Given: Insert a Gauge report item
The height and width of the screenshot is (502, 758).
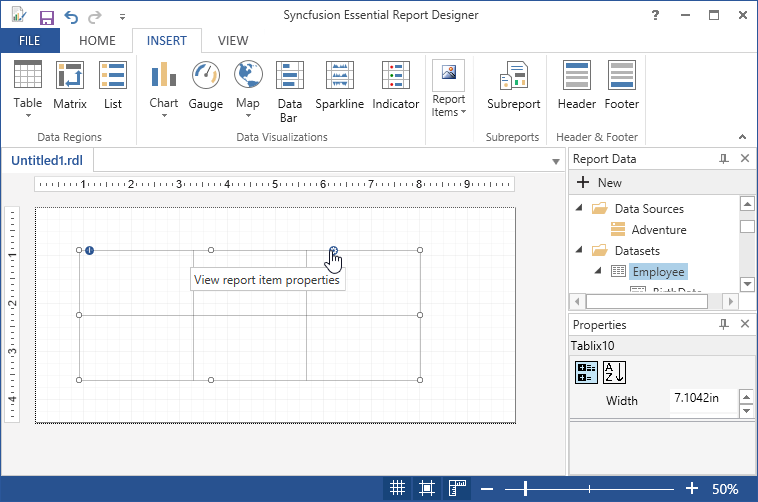Looking at the screenshot, I should 205,86.
